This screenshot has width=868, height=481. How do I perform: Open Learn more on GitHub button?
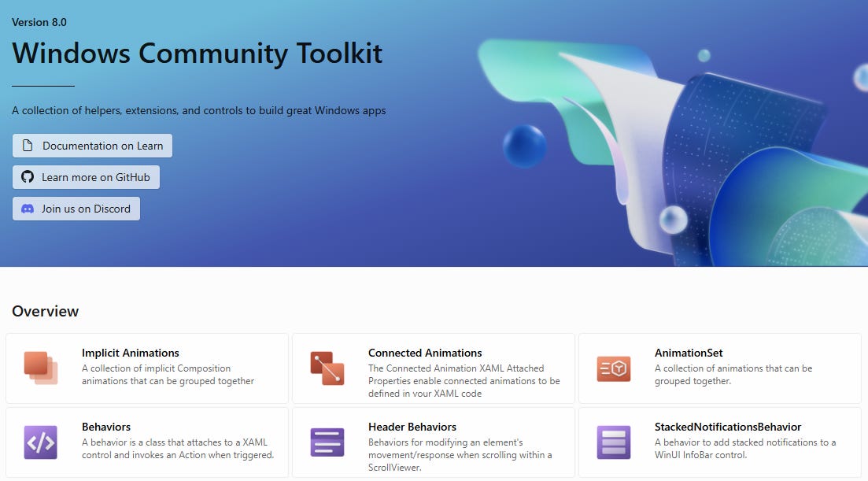[x=86, y=177]
